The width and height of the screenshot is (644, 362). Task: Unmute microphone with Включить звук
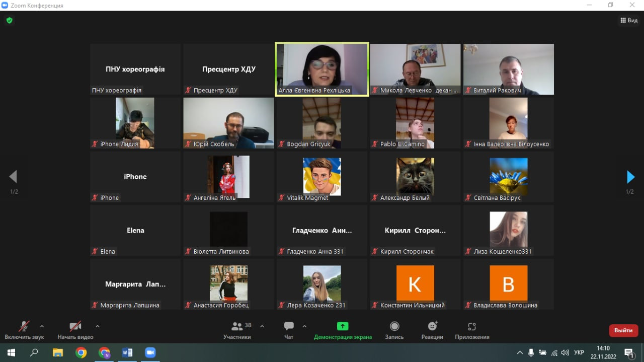[24, 330]
